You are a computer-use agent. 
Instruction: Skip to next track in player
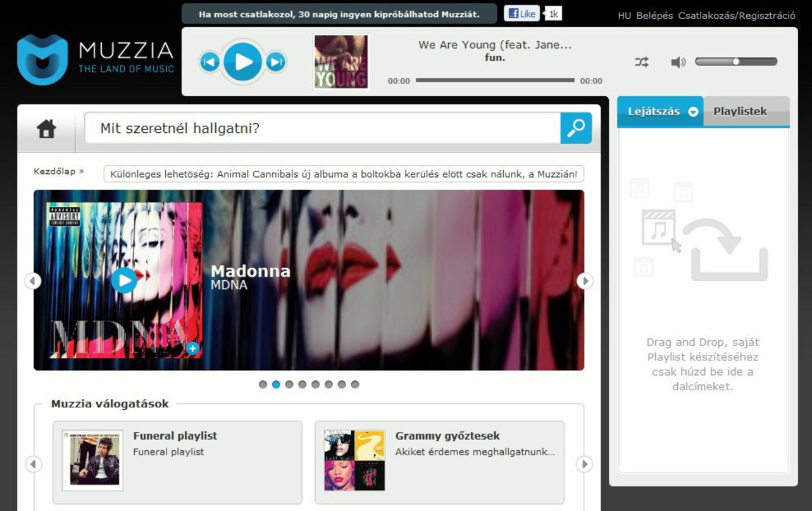[276, 62]
